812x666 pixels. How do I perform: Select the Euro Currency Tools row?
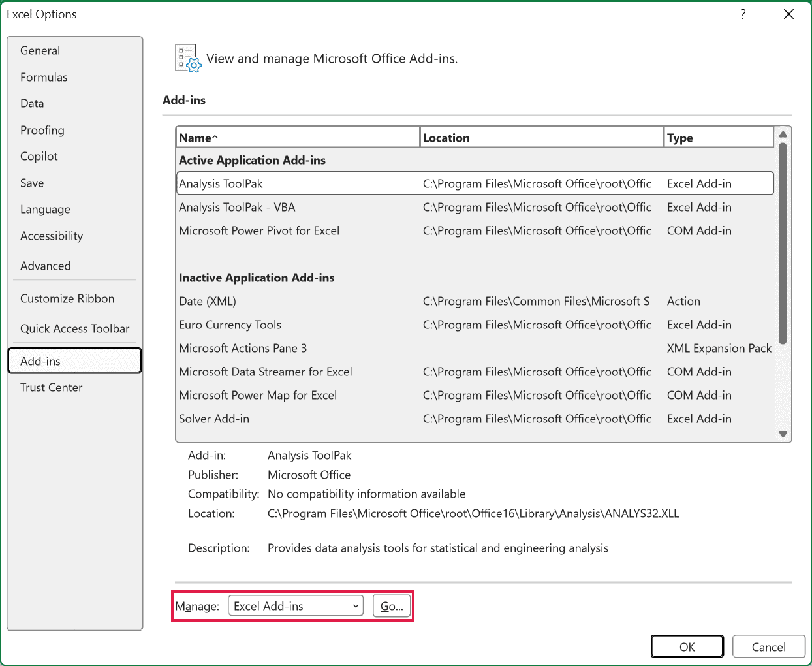(x=475, y=325)
